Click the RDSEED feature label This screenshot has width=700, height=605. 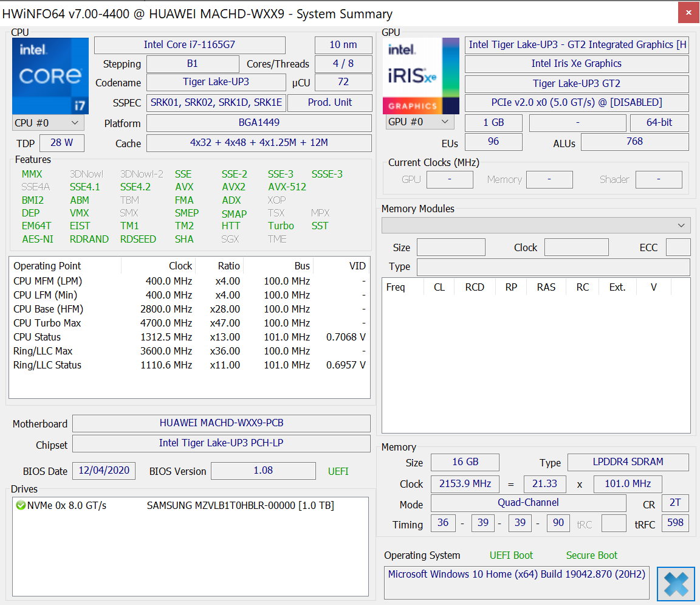138,239
